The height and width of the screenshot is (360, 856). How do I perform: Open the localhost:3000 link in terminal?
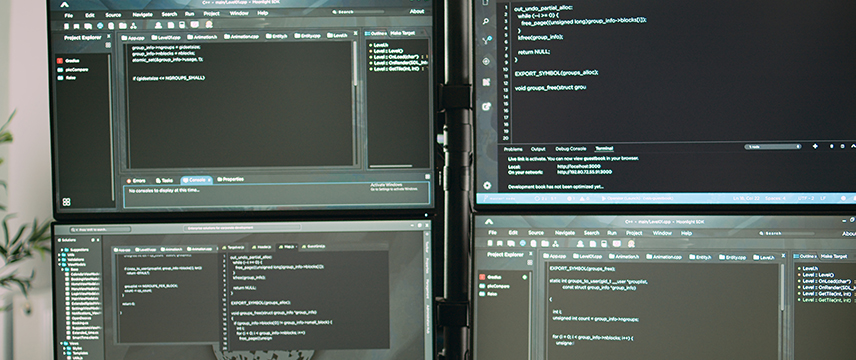pyautogui.click(x=578, y=166)
